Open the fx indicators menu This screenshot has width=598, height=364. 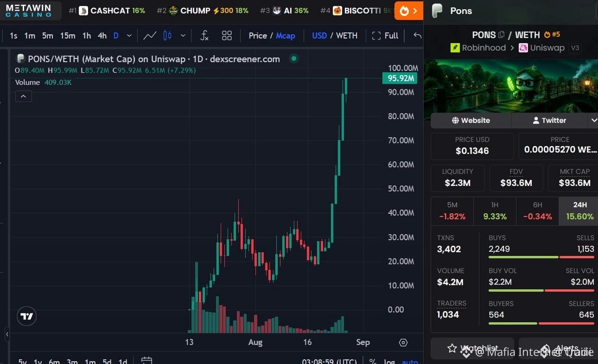[x=204, y=36]
